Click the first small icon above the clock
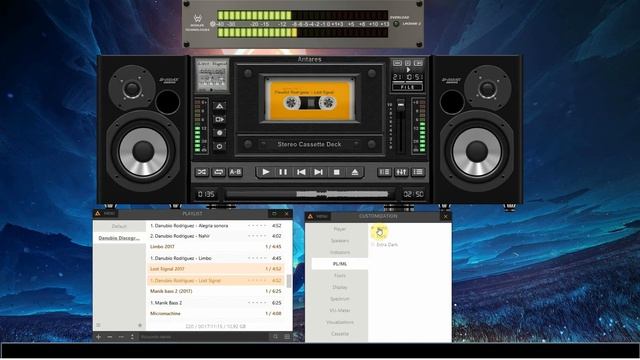The width and height of the screenshot is (640, 360). click(397, 63)
